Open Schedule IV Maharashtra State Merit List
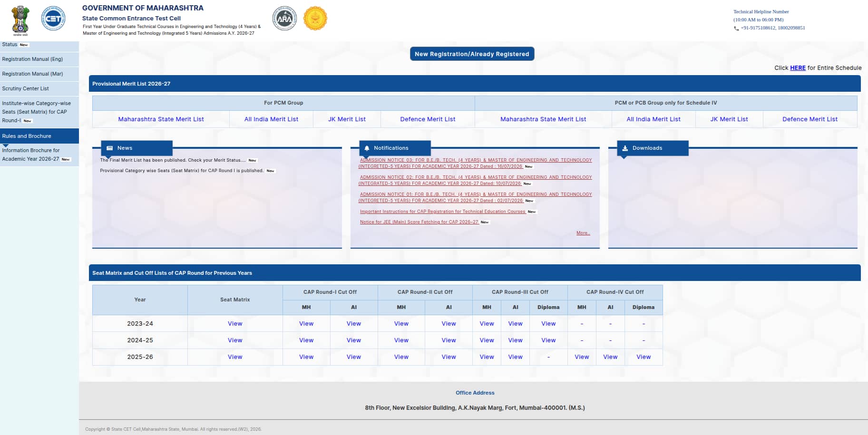 [543, 119]
